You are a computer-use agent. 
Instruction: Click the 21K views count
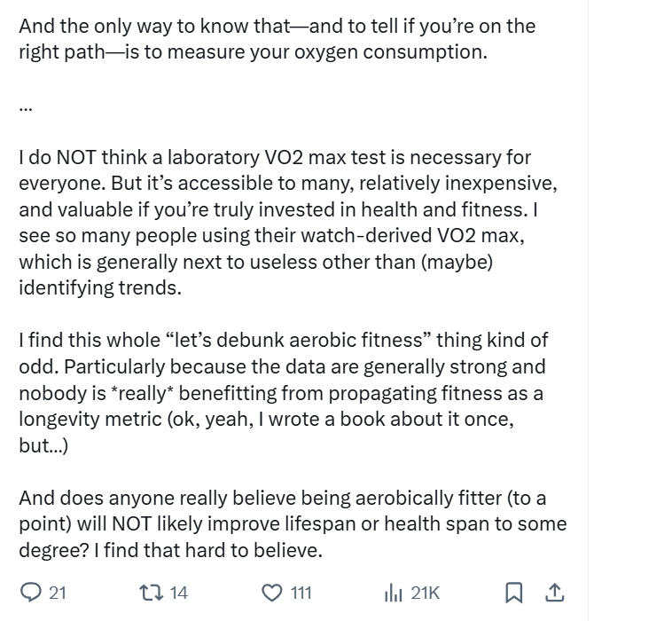pyautogui.click(x=426, y=593)
